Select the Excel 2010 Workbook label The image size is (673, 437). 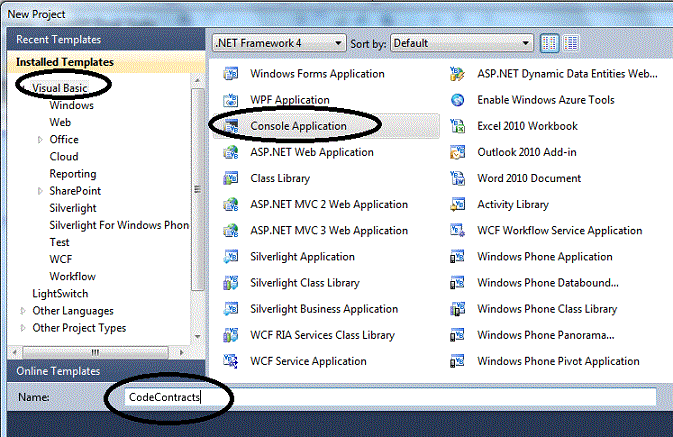(x=527, y=126)
